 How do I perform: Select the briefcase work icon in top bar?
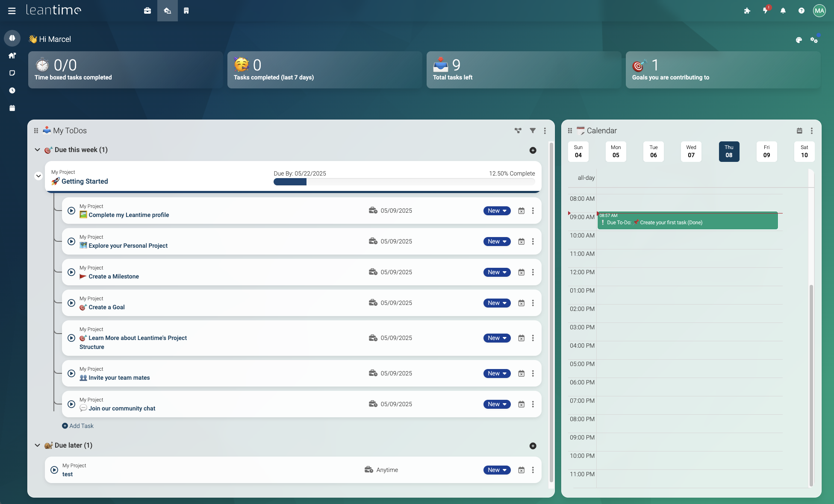(147, 11)
